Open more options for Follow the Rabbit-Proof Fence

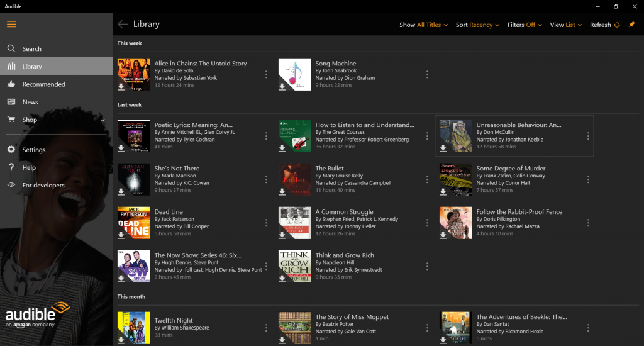click(588, 223)
